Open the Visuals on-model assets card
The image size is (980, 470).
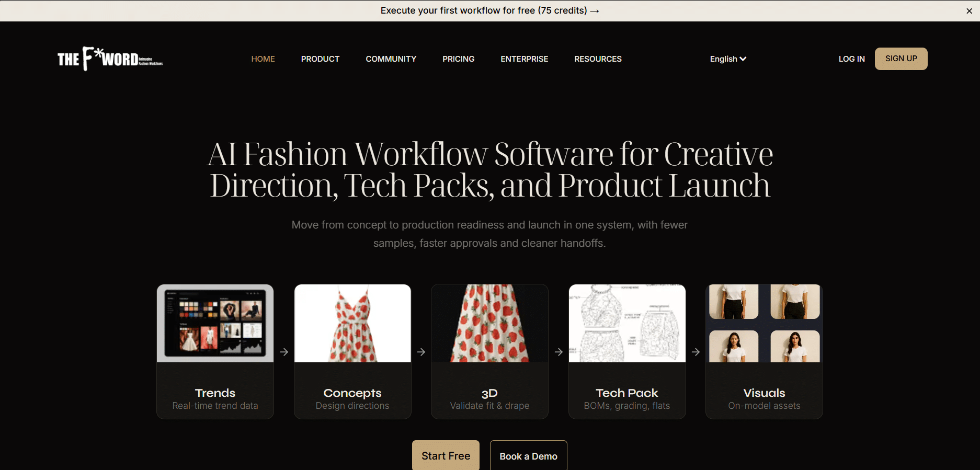click(x=764, y=351)
